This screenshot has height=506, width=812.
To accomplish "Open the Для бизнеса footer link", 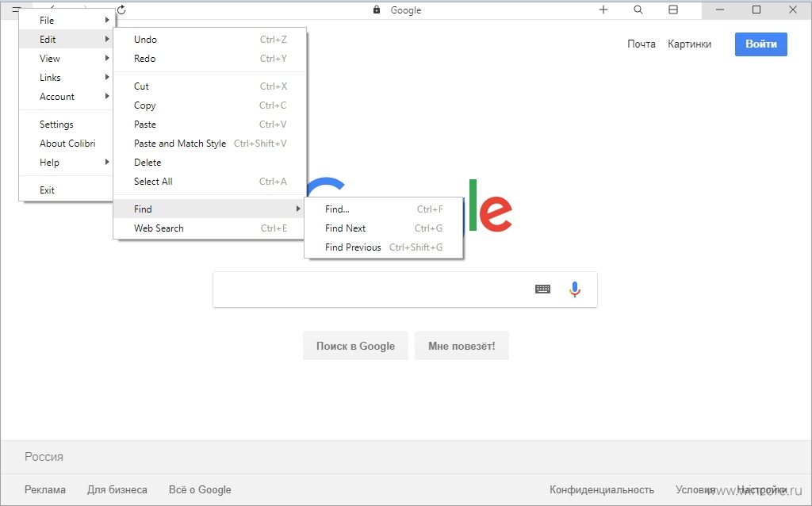I will point(117,489).
